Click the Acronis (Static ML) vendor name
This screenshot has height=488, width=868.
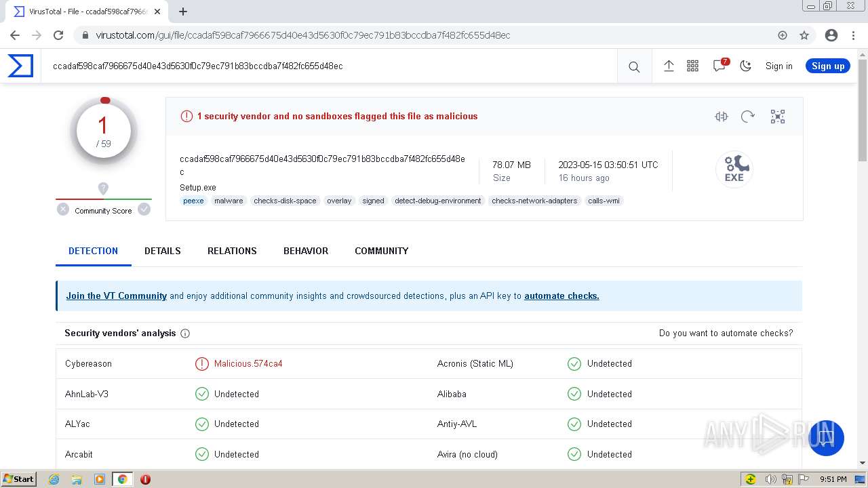[x=475, y=363]
